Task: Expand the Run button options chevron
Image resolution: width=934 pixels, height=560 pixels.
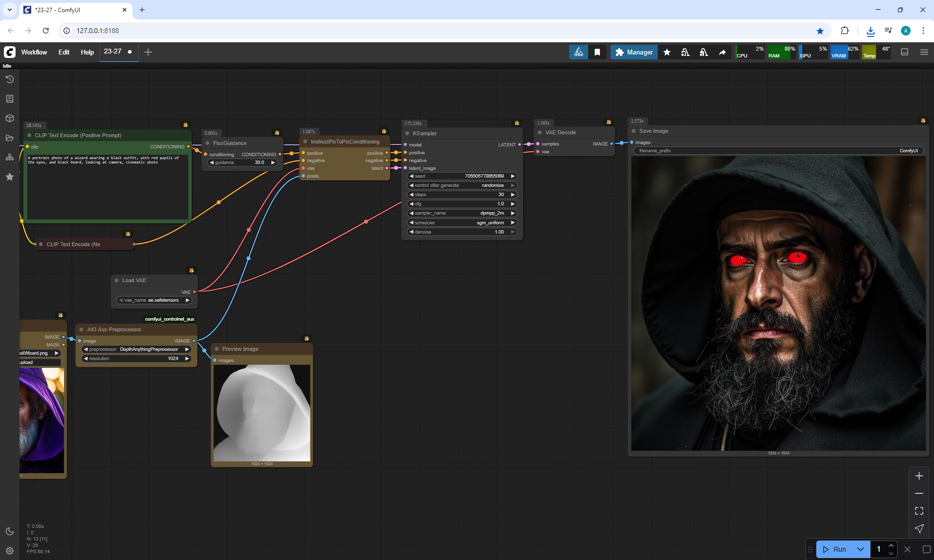Action: tap(861, 549)
